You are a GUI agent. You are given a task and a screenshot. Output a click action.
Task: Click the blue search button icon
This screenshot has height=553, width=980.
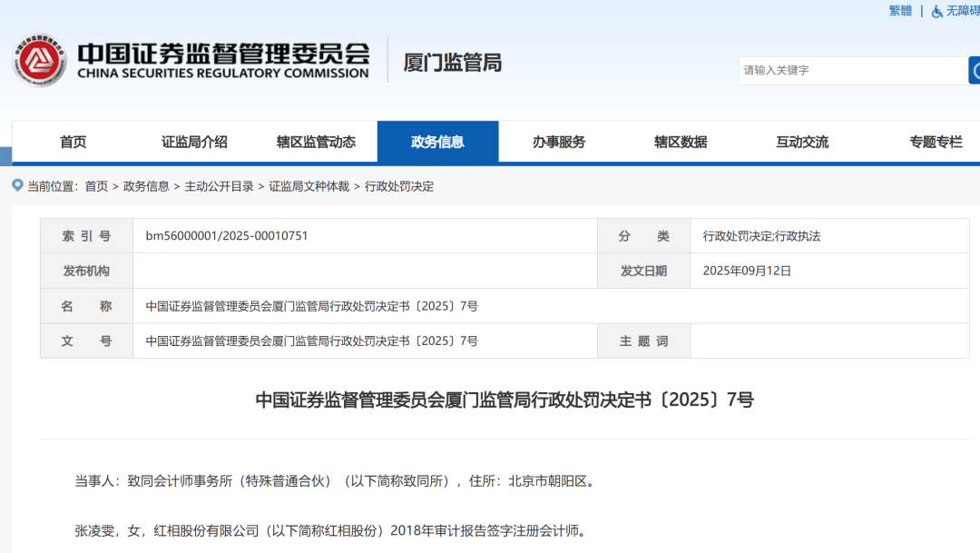tap(975, 70)
